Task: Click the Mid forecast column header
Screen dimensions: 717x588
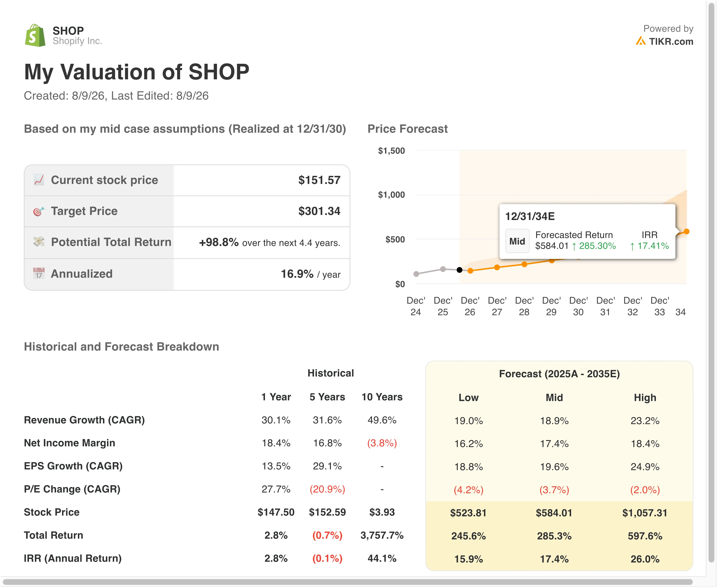Action: pyautogui.click(x=554, y=397)
